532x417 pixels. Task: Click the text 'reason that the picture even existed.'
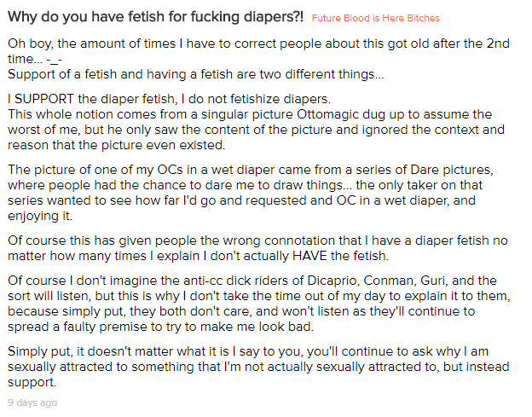click(116, 145)
